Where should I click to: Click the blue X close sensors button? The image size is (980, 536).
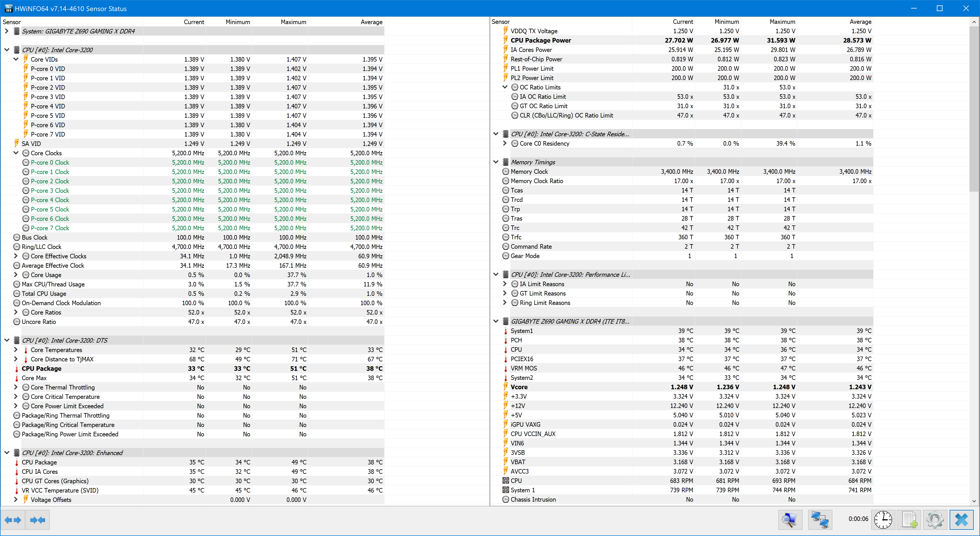pyautogui.click(x=961, y=520)
